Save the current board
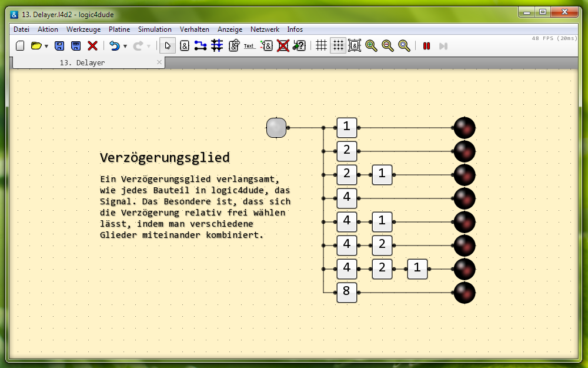The height and width of the screenshot is (368, 588). coord(59,46)
